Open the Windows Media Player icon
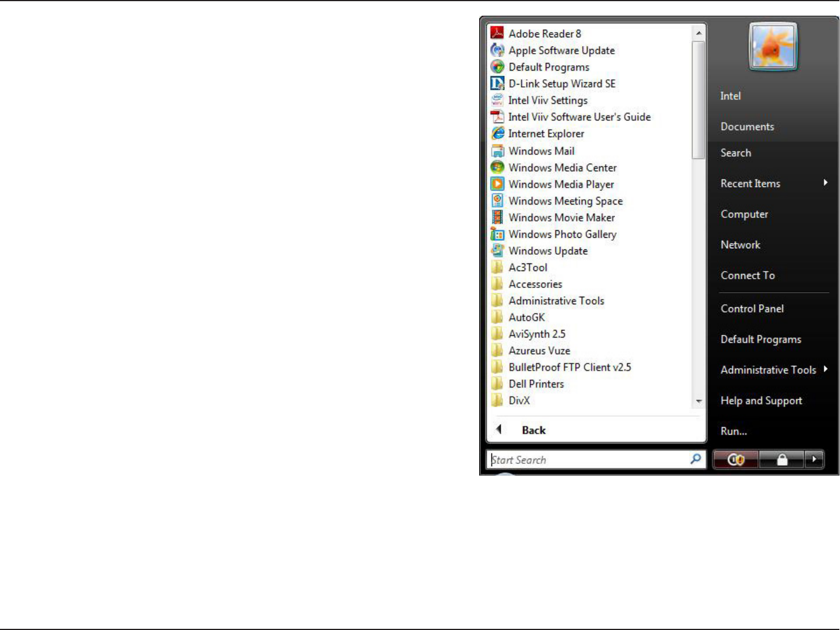The height and width of the screenshot is (630, 840). [497, 184]
